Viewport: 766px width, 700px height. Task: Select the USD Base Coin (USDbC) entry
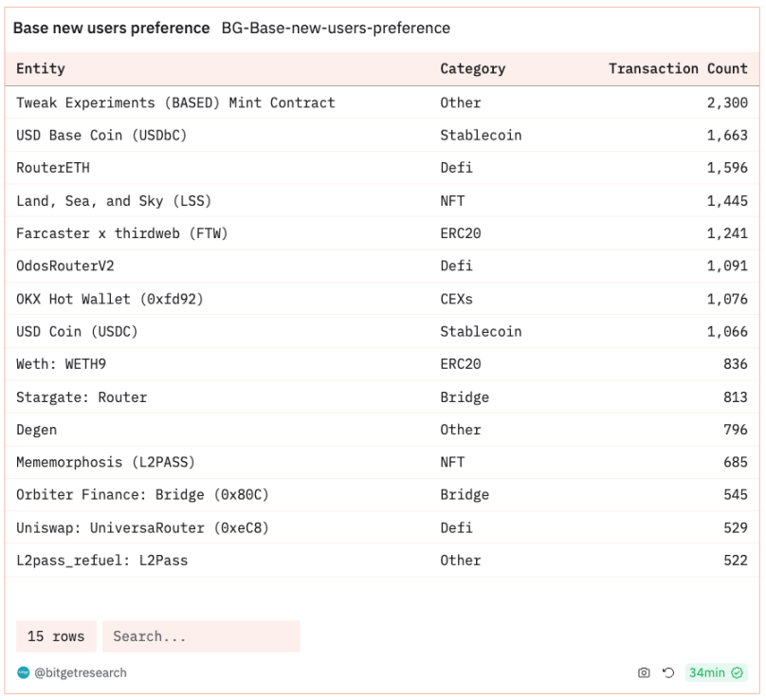tap(101, 135)
